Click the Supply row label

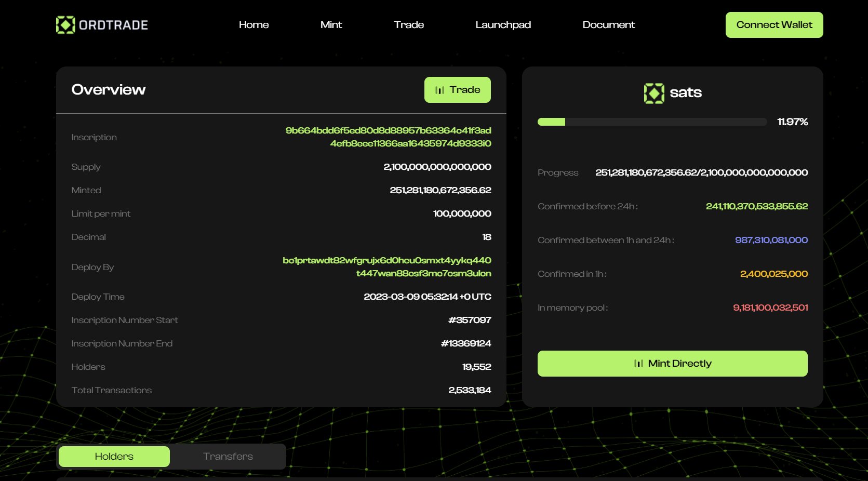click(x=86, y=167)
